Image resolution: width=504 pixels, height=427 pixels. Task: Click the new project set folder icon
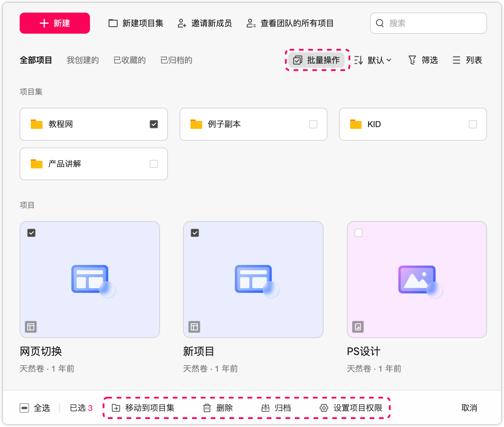113,23
